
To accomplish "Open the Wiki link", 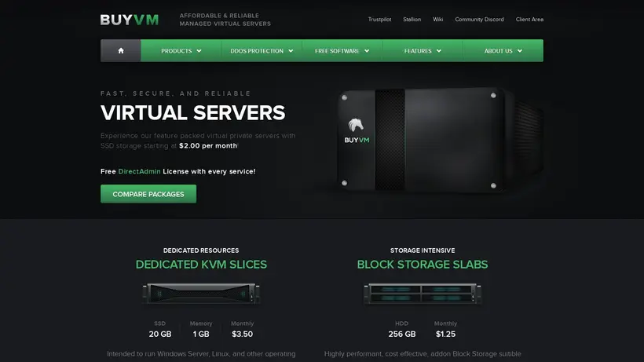I will tap(437, 20).
